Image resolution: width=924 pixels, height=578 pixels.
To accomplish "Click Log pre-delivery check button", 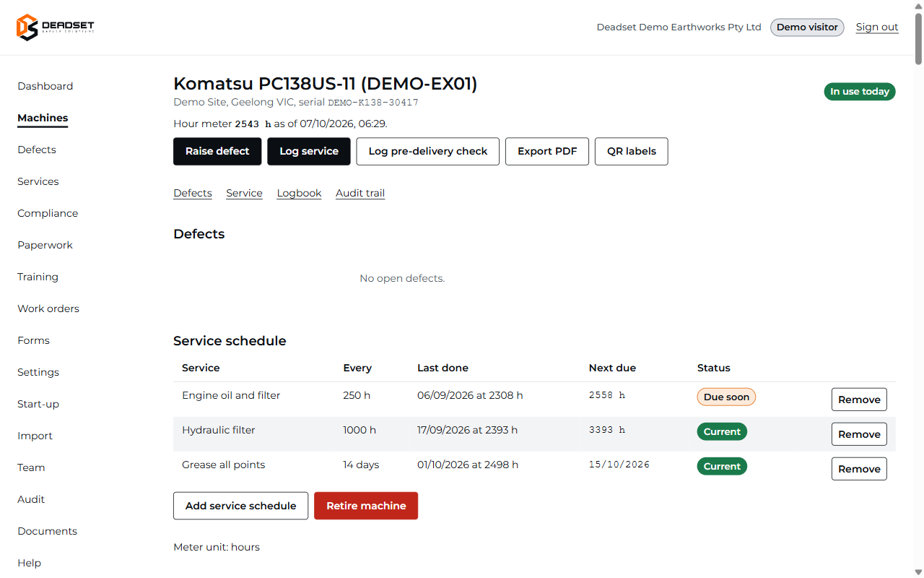I will pos(428,152).
